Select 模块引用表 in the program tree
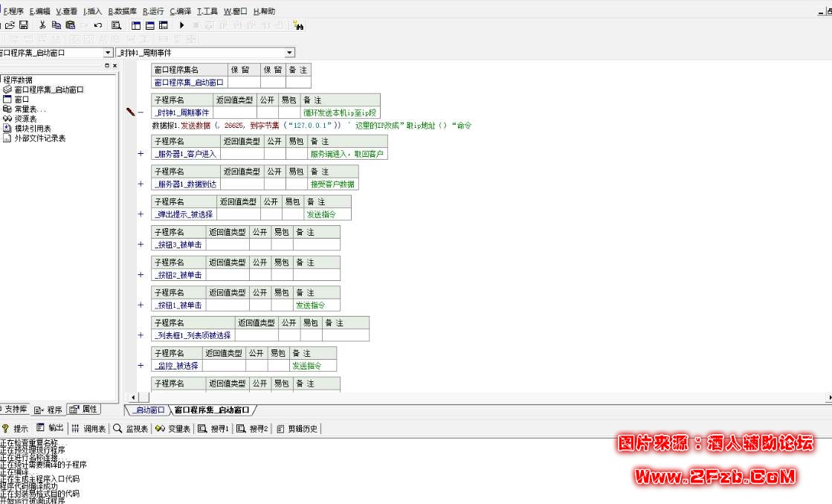 33,128
